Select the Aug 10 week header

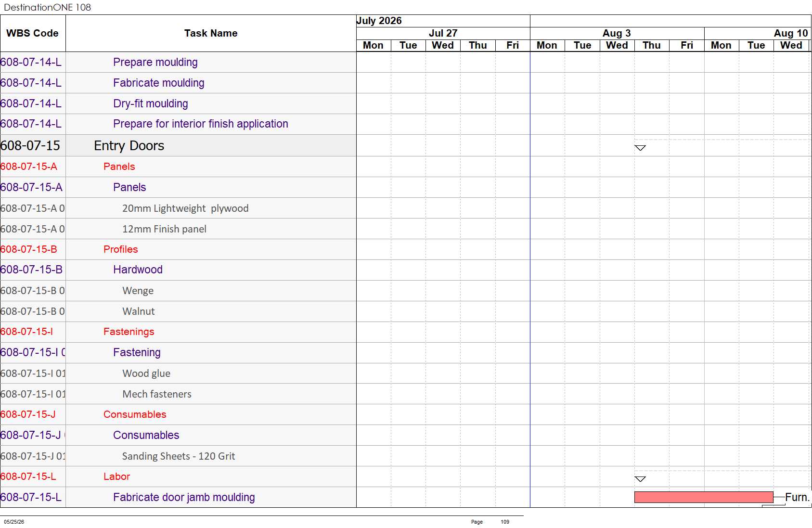pos(791,33)
